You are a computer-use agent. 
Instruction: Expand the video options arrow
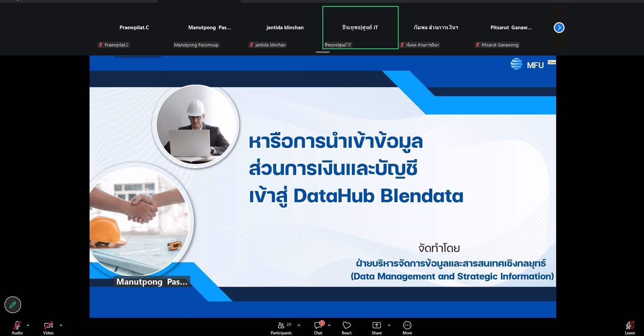coord(61,325)
